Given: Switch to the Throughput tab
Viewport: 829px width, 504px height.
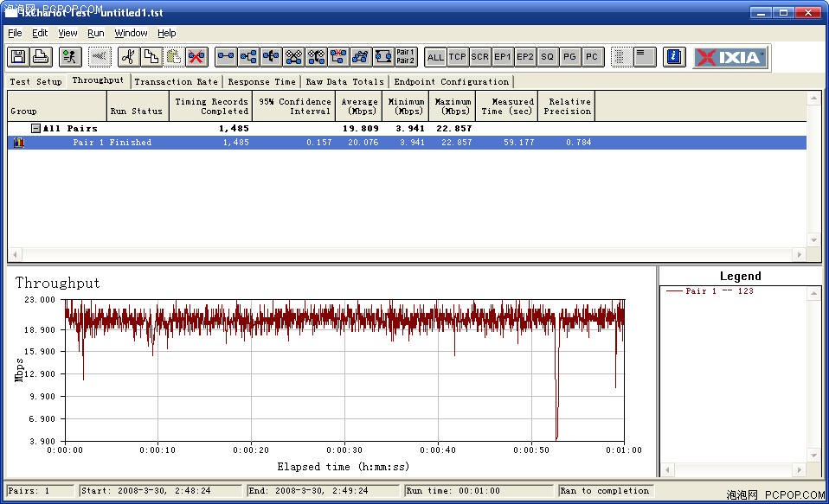Looking at the screenshot, I should pos(98,80).
